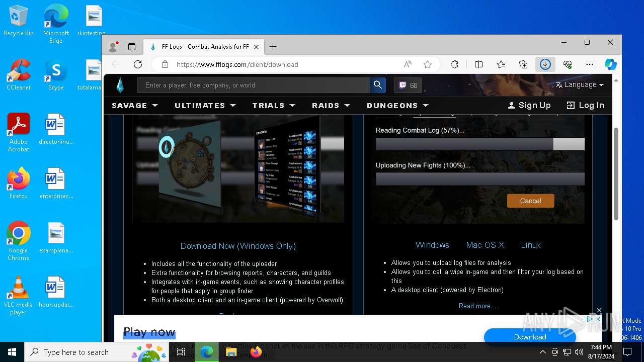The image size is (644, 362).
Task: Expand the ULTIMATES menu
Action: click(205, 106)
